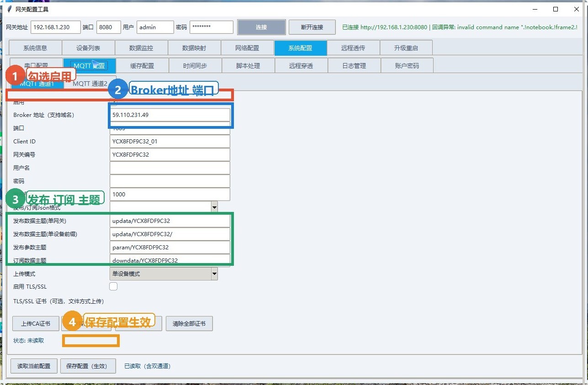Click the feather app icon in title bar
The width and height of the screenshot is (588, 385).
point(9,9)
